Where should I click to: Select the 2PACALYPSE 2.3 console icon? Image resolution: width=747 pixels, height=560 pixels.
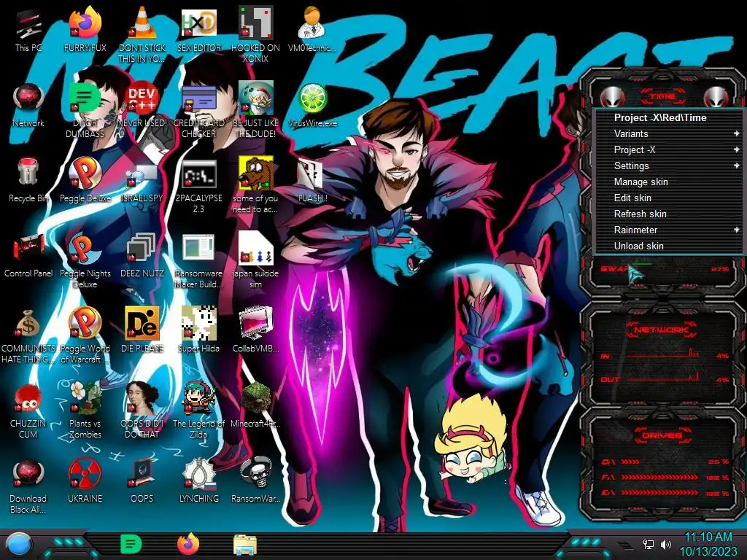(198, 186)
